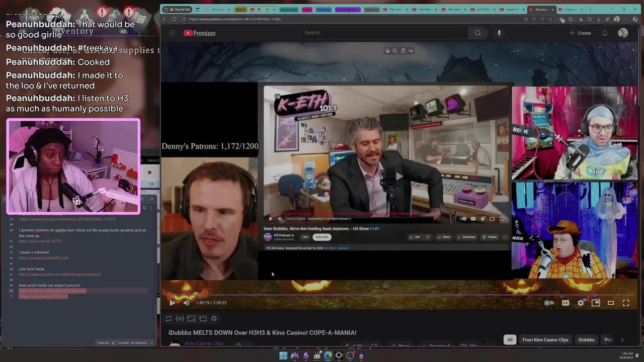Click the browser address bar URL

coord(234,19)
